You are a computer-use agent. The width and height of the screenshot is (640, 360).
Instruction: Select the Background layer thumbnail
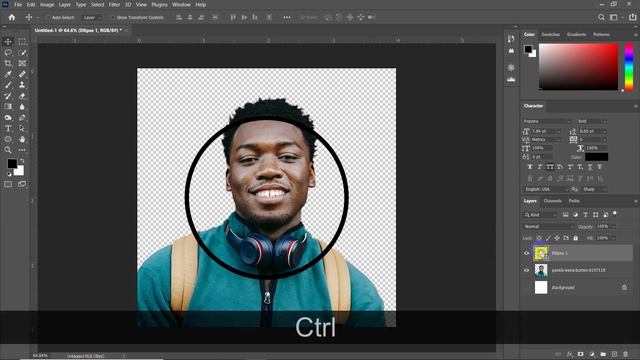(x=541, y=287)
